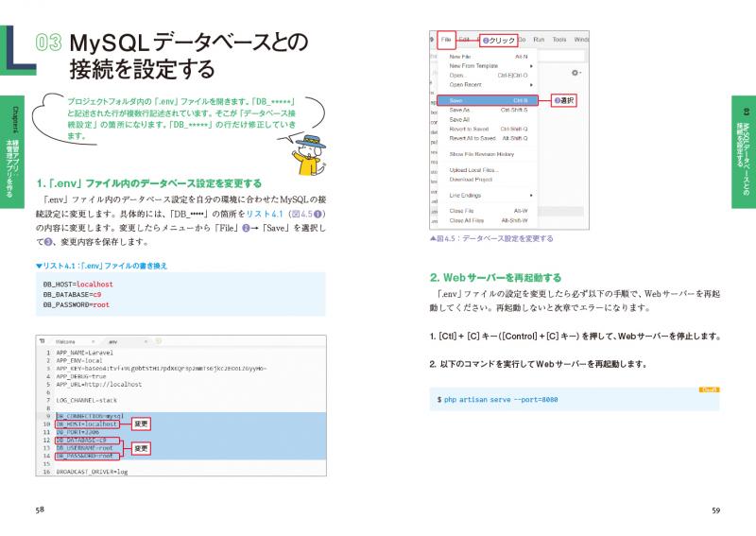756x536 pixels.
Task: Open the File menu in the menu bar
Action: click(x=446, y=40)
